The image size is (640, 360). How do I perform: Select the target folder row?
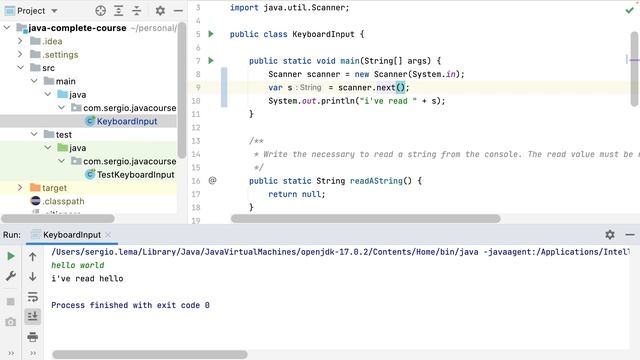point(88,188)
